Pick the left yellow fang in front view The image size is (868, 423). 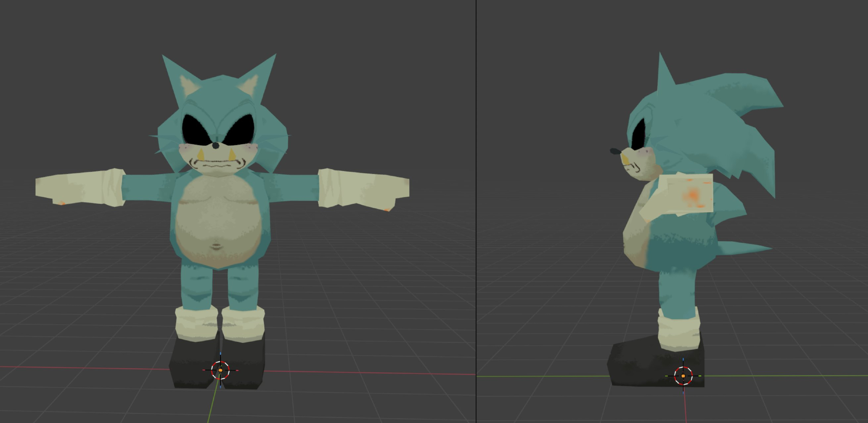(201, 154)
